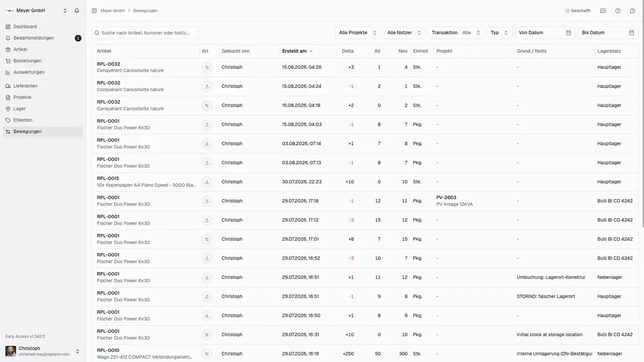Click the transfer type icon for 15.08.2026, 04:26 row
Viewport: 644px width, 362px height.
[207, 67]
